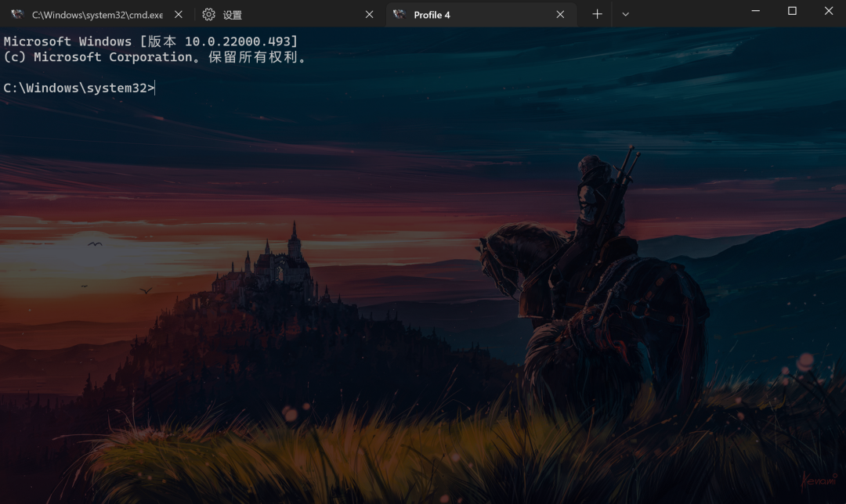Minimize the terminal window
846x504 pixels.
pos(755,11)
